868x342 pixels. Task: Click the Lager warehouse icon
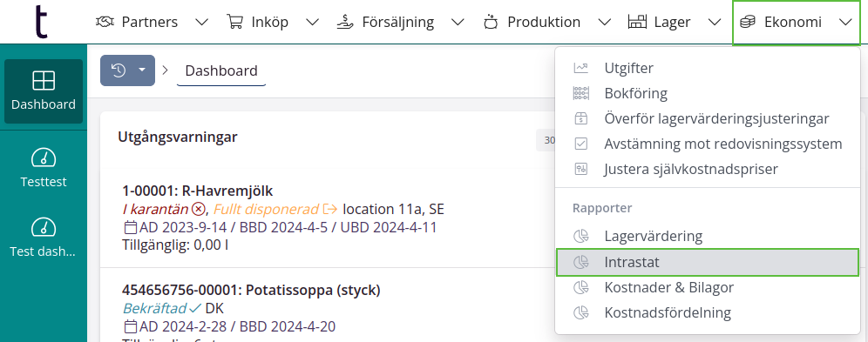coord(638,22)
